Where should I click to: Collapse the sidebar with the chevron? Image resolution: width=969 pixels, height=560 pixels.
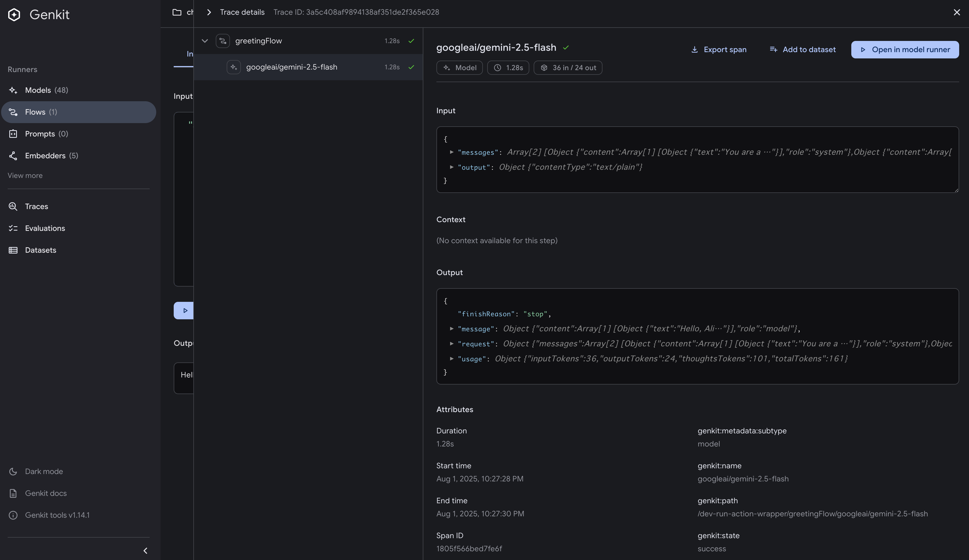point(145,551)
